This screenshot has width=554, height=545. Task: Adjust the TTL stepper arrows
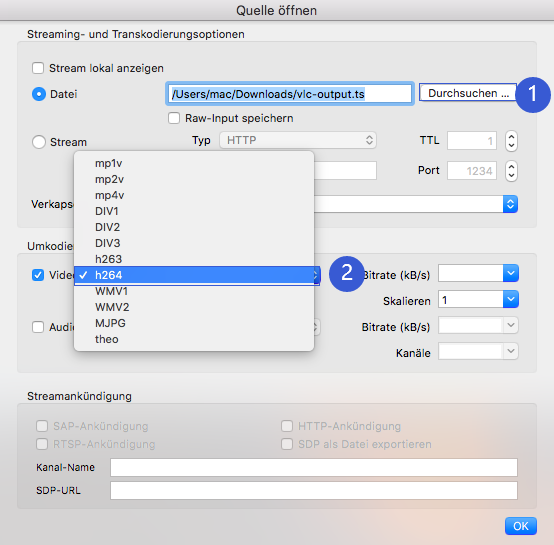point(511,141)
